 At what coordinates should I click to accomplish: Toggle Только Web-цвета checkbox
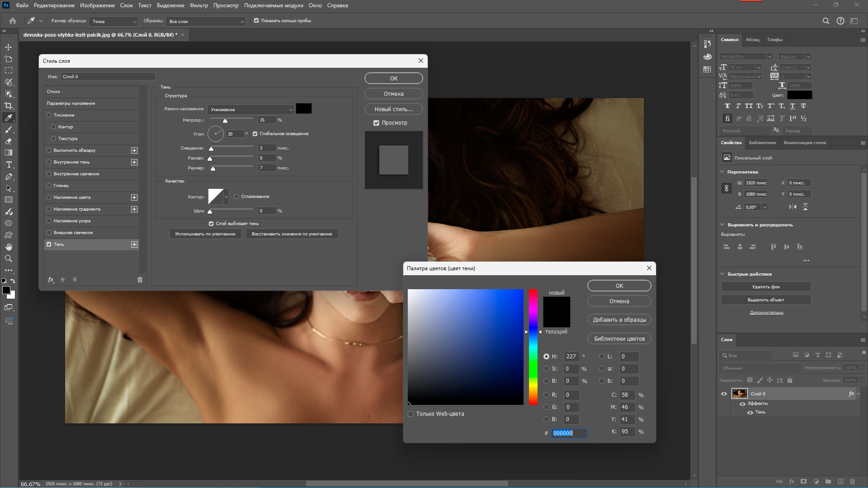coord(411,414)
